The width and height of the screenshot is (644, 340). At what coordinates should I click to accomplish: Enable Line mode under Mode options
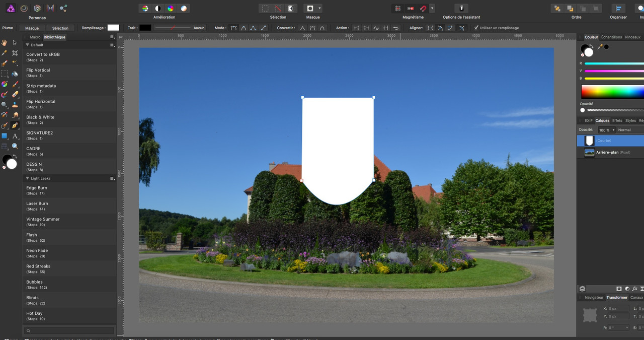(263, 28)
